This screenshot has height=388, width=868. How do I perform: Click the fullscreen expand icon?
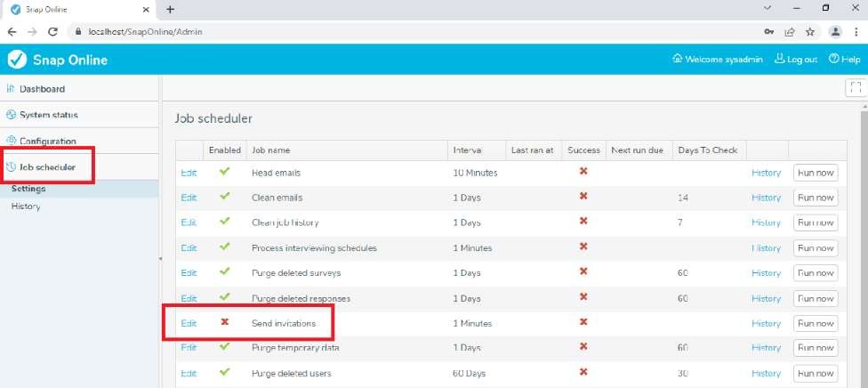856,87
